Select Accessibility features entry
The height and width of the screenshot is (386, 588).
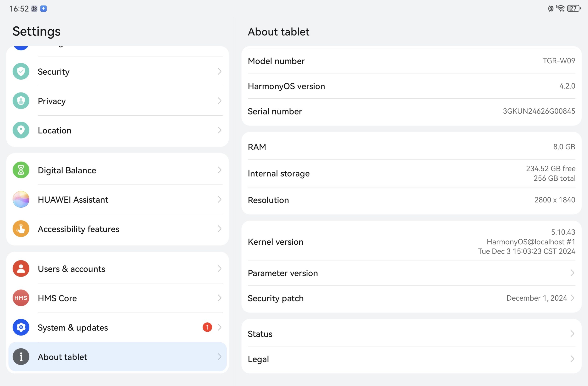pos(118,229)
